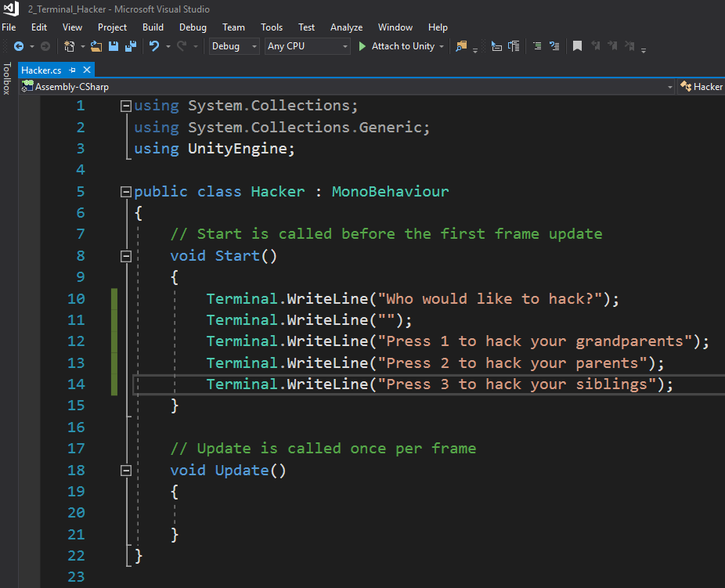Collapse the Hacker class code block
This screenshot has width=725, height=588.
point(125,192)
